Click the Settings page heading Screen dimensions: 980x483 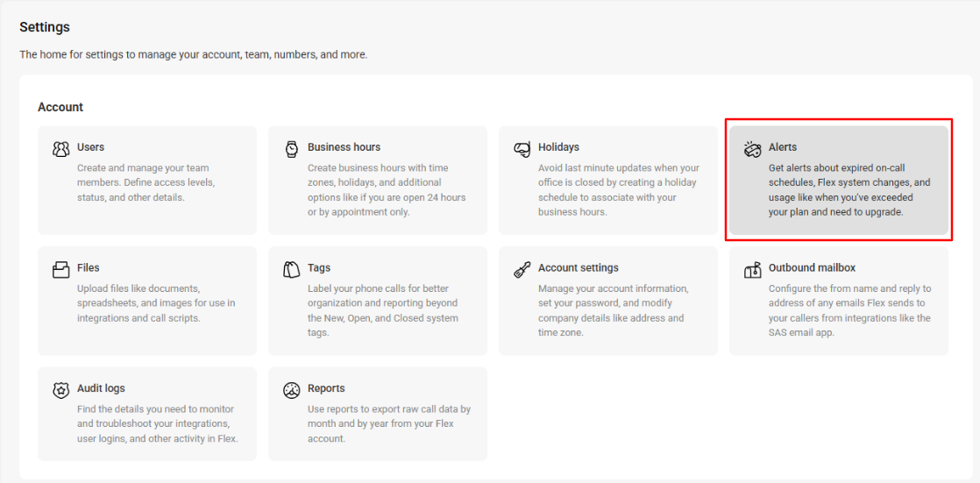45,27
